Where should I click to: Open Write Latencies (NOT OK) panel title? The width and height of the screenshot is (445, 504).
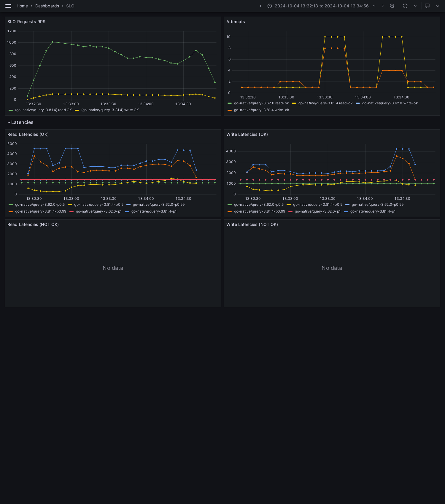click(252, 224)
